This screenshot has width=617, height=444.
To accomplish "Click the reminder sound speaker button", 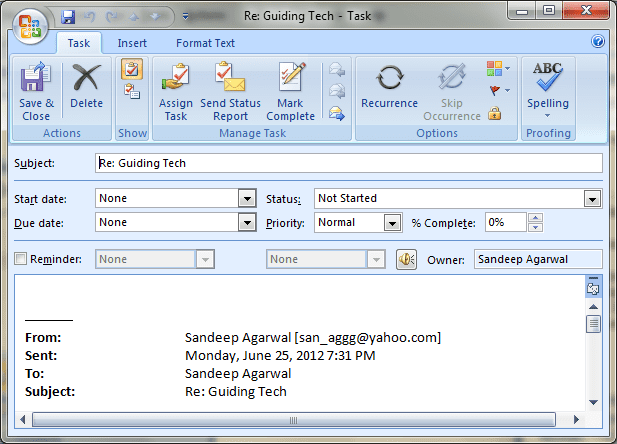I will tap(406, 259).
